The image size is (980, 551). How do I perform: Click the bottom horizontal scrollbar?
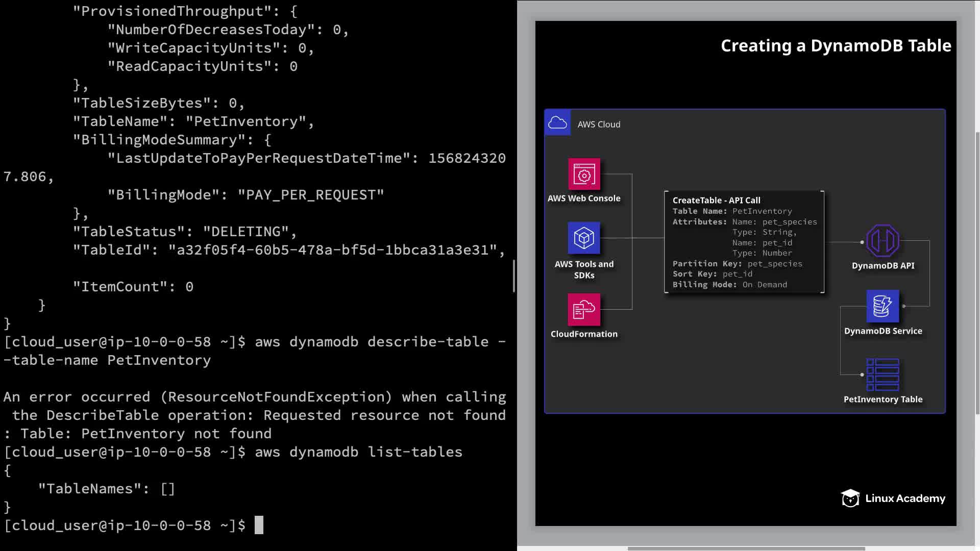click(745, 548)
